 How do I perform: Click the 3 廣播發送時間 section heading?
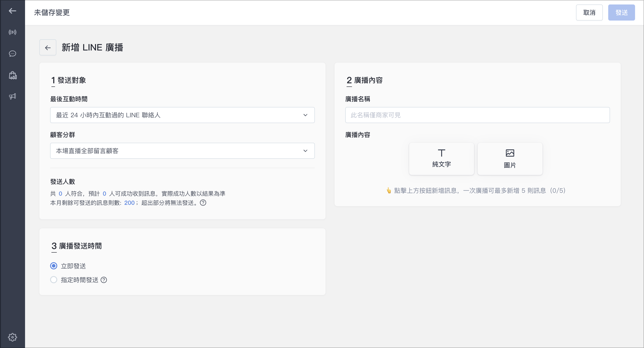click(x=76, y=246)
